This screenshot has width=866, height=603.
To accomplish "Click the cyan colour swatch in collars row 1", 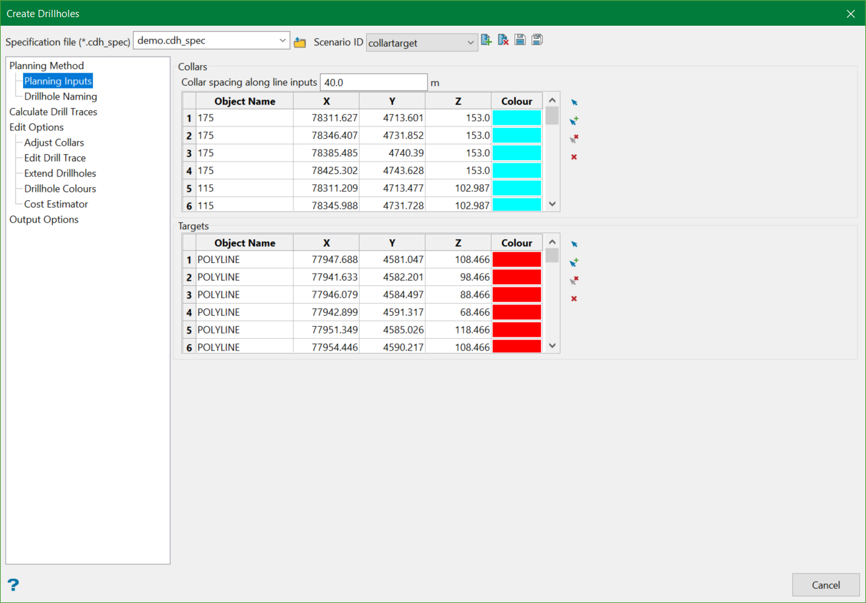I will pos(516,118).
